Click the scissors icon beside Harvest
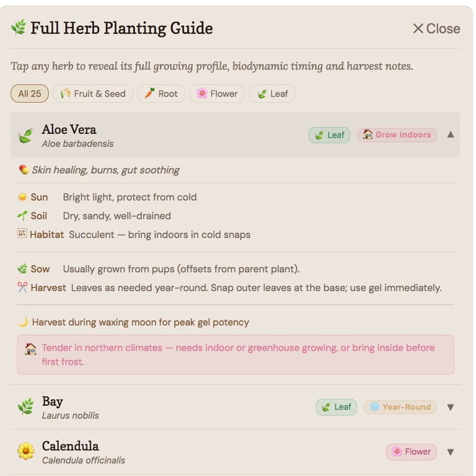Screen dimensions: 476x476 tap(22, 288)
